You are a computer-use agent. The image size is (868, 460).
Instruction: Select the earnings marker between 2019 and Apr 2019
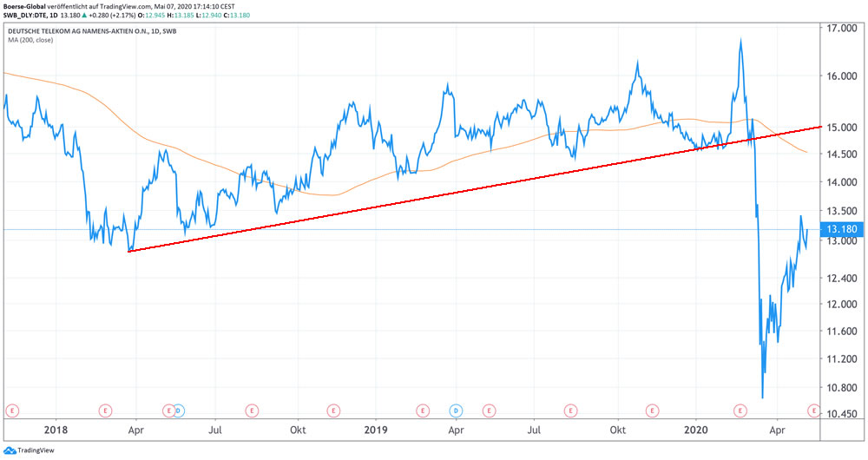click(423, 411)
